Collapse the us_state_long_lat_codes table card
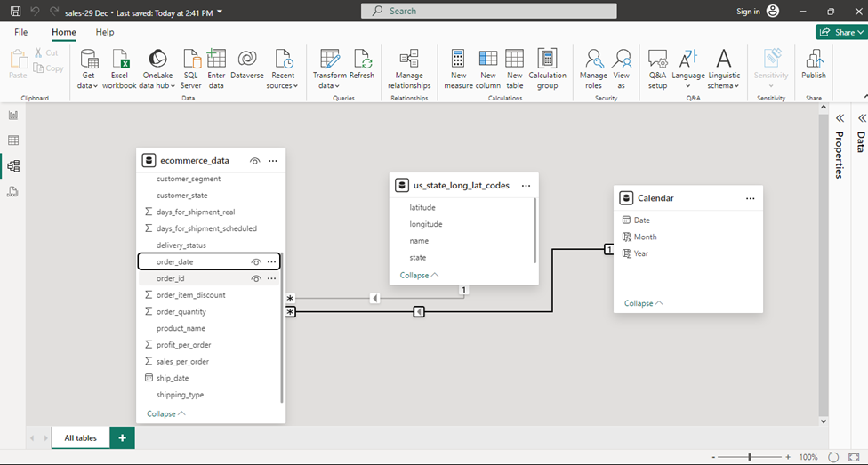The image size is (868, 465). pos(419,275)
